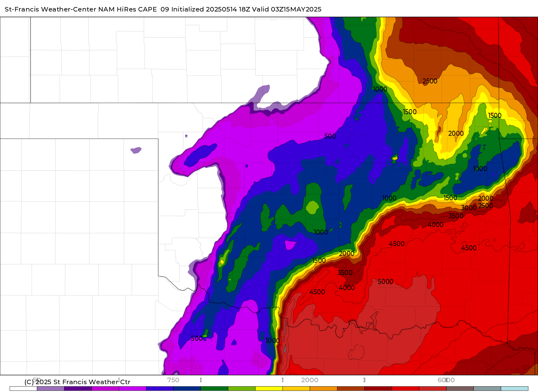Screen dimensions: 538x392
Task: Click the white swatch in the legend bar
Action: 23,389
